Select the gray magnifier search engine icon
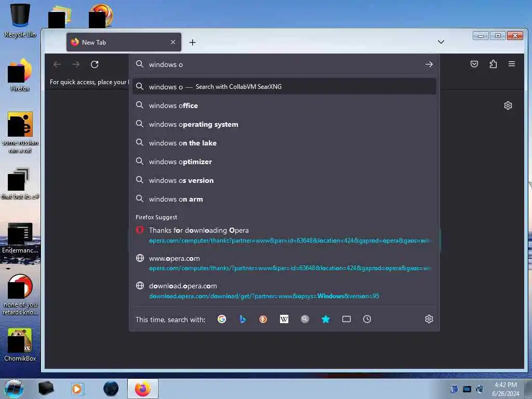532x399 pixels. click(304, 320)
